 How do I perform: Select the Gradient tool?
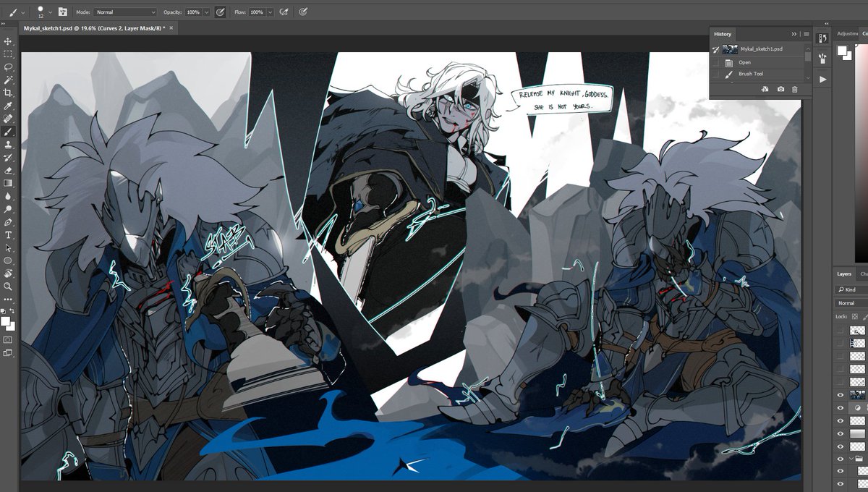[x=8, y=184]
